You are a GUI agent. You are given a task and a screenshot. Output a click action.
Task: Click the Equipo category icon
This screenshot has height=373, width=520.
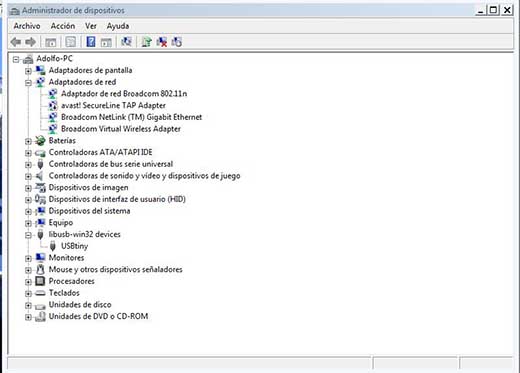pyautogui.click(x=40, y=223)
